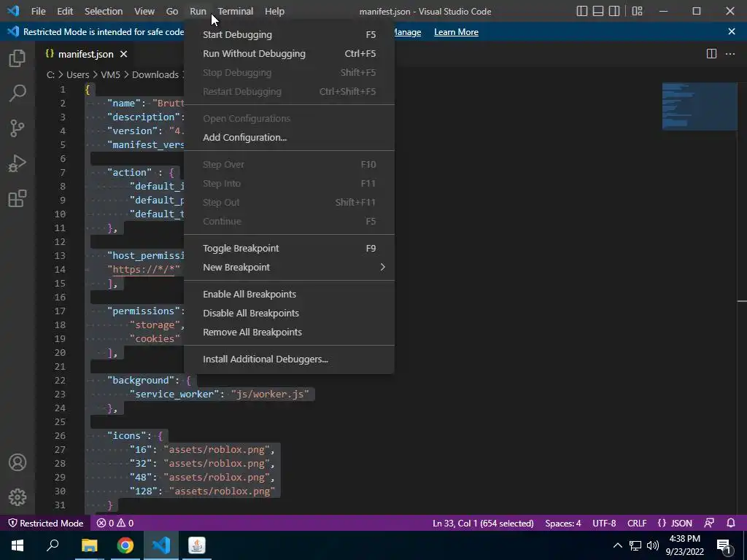Open the Windows Action Center notifications
The height and width of the screenshot is (560, 747).
[x=724, y=546]
